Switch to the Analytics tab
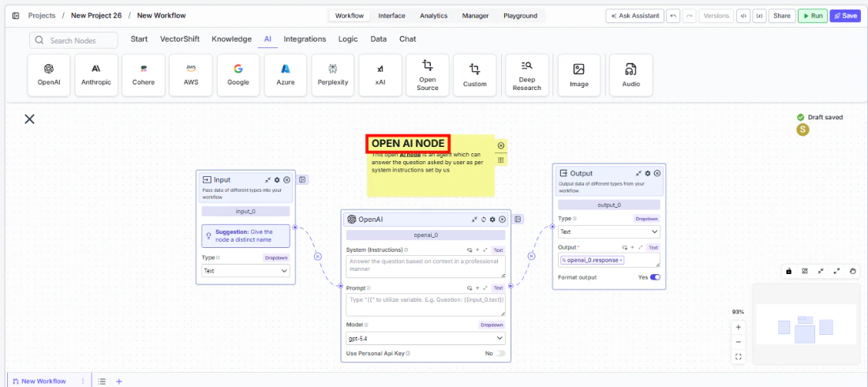Image resolution: width=868 pixels, height=387 pixels. (433, 16)
